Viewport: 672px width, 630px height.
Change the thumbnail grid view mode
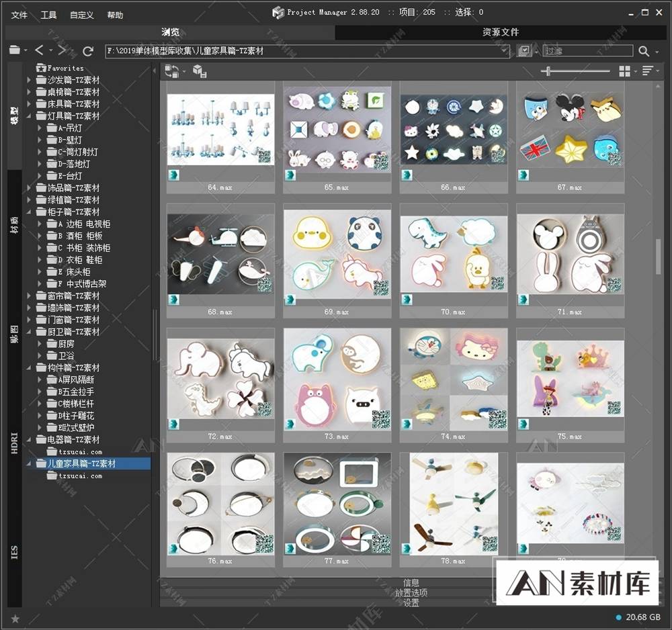(625, 71)
